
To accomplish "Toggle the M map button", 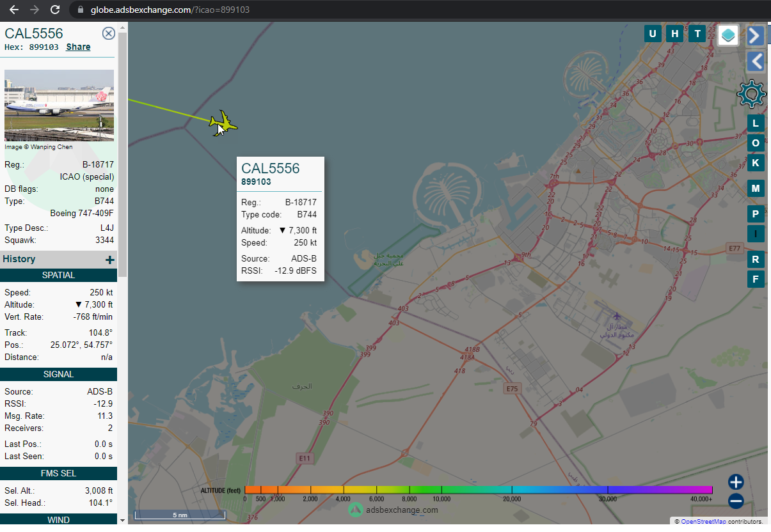I will (x=756, y=189).
